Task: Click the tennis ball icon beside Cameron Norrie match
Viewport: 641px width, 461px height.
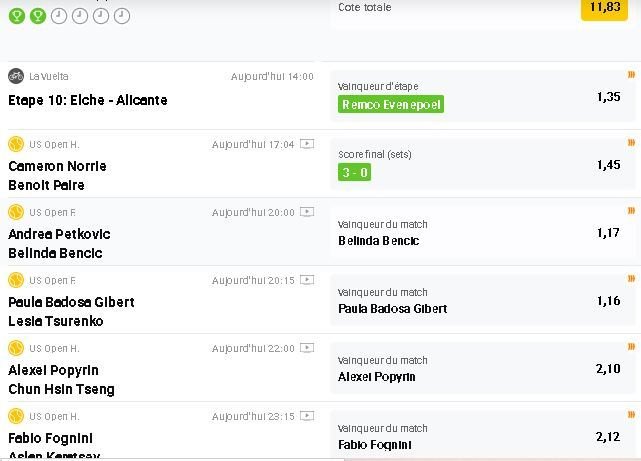Action: click(x=16, y=144)
